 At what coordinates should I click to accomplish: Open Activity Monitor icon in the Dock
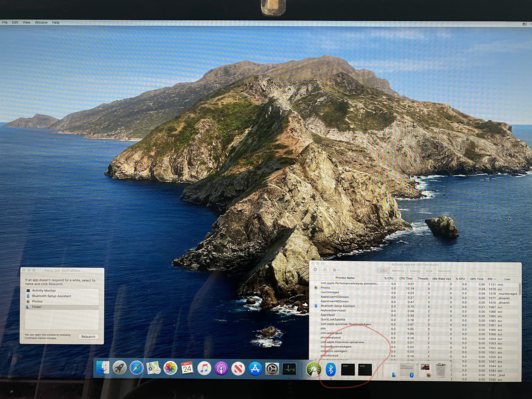[x=289, y=369]
